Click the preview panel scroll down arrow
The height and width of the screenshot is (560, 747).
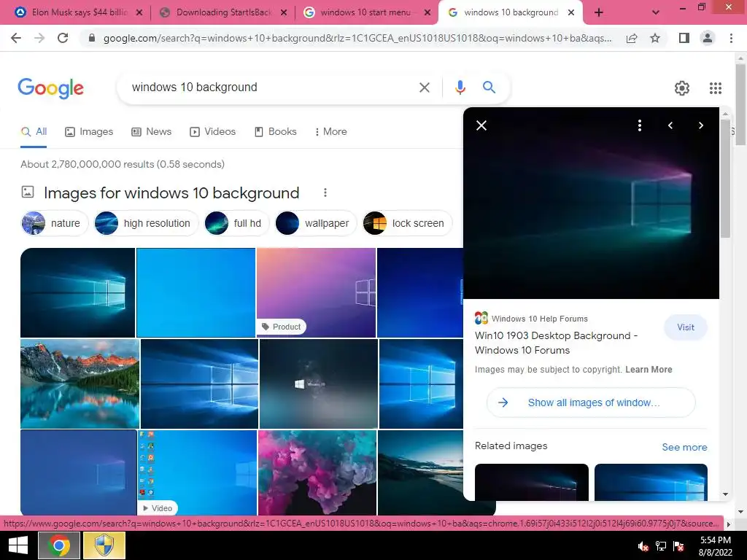[x=726, y=494]
